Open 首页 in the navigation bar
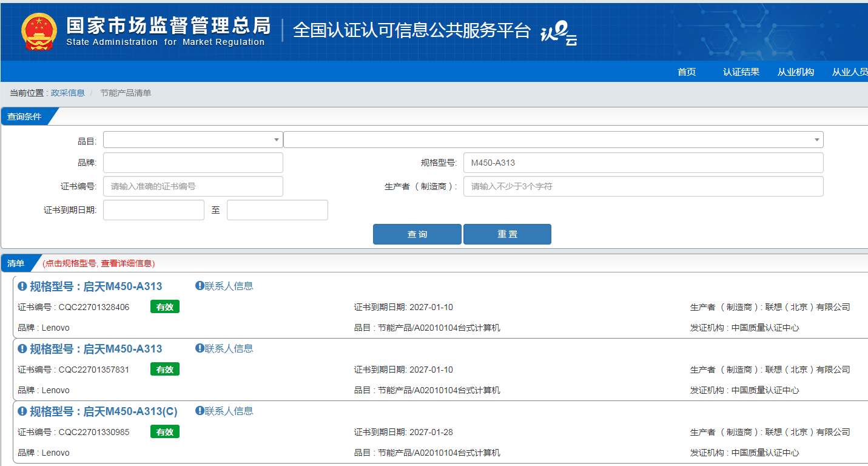This screenshot has height=466, width=868. point(686,72)
